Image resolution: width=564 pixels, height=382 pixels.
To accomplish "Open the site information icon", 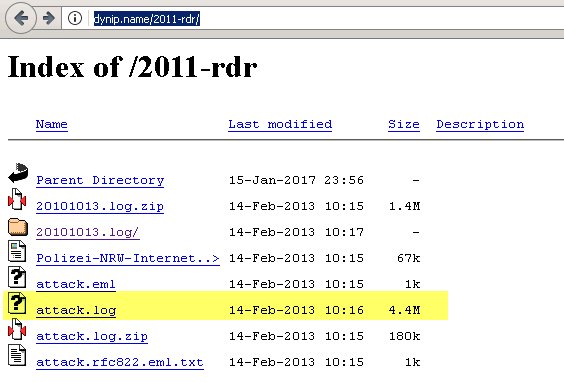I will pos(75,18).
